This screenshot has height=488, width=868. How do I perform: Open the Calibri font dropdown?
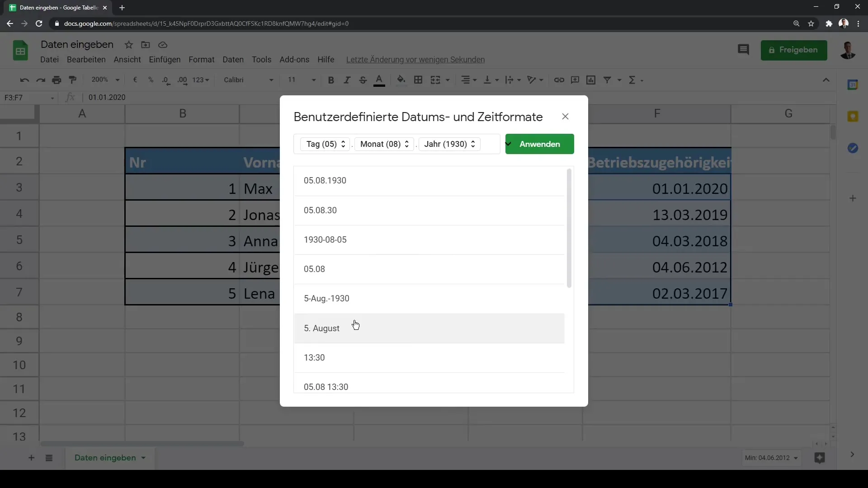249,80
